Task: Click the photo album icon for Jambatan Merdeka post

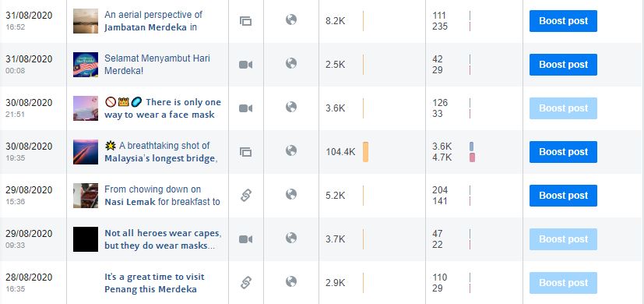Action: [245, 21]
